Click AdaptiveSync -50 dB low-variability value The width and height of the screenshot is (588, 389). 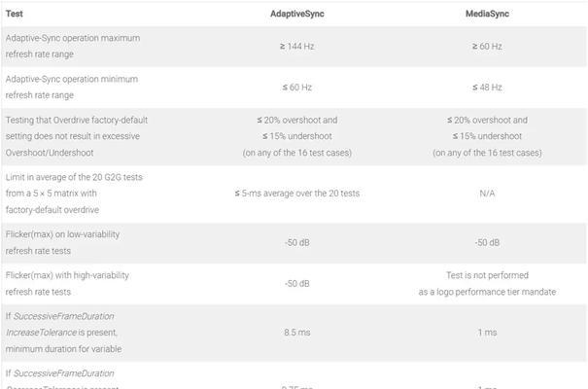(x=297, y=242)
